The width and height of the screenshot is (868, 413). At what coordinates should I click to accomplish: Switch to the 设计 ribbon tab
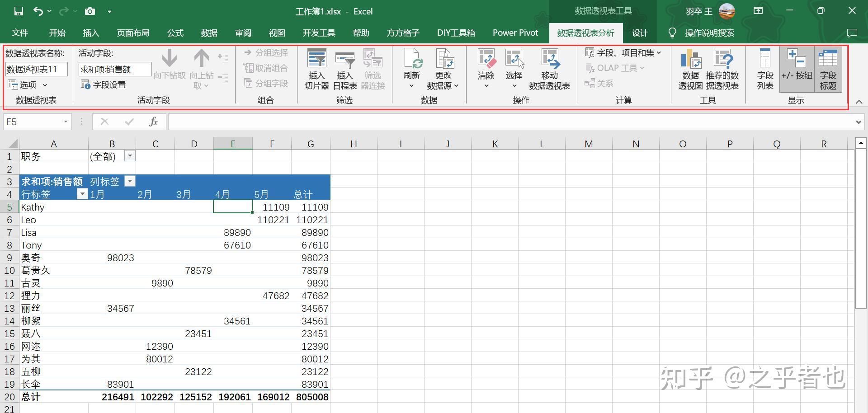pyautogui.click(x=639, y=33)
